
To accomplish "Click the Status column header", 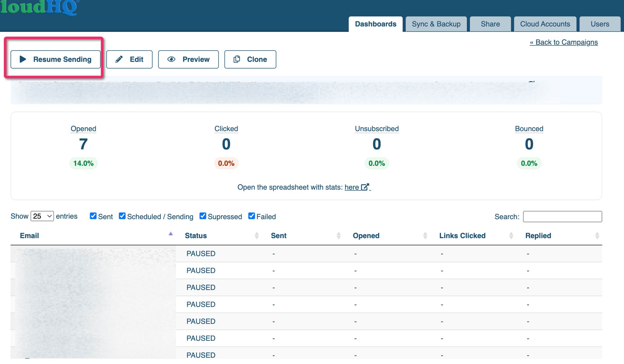I will pyautogui.click(x=196, y=236).
